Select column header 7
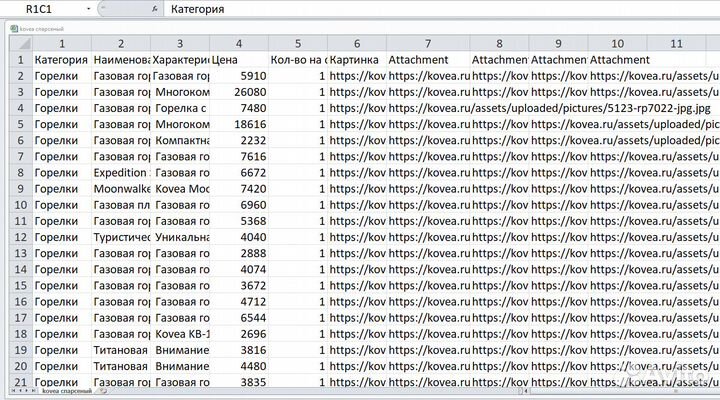Screen dimensions: 720x400 [x=428, y=44]
